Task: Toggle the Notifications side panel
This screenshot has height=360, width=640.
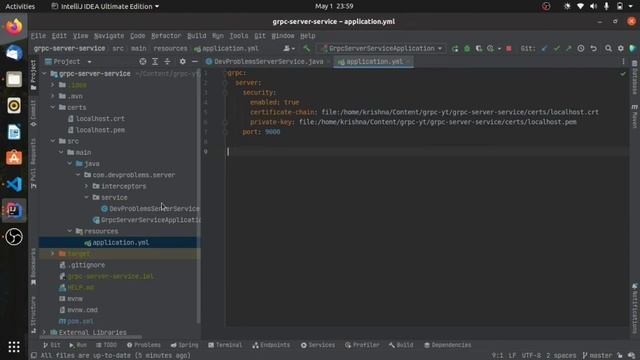Action: point(634,309)
